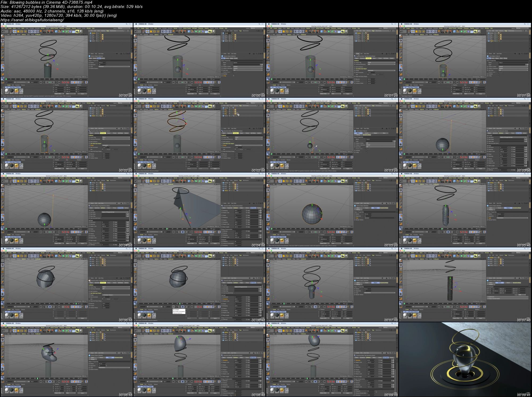The height and width of the screenshot is (397, 532).
Task: Open the thumbnail frame stamped 00:04:58
Action: click(199, 210)
